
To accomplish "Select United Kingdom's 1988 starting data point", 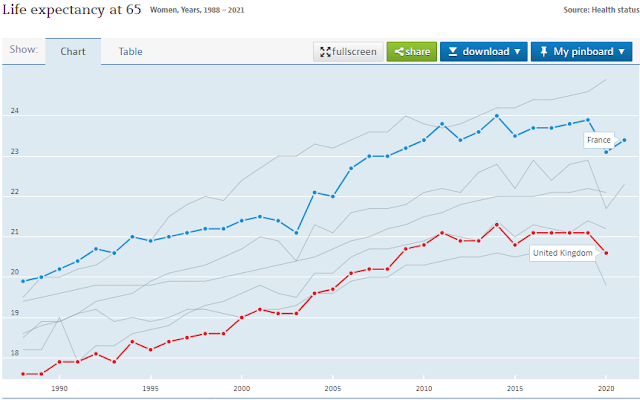I will (x=23, y=374).
